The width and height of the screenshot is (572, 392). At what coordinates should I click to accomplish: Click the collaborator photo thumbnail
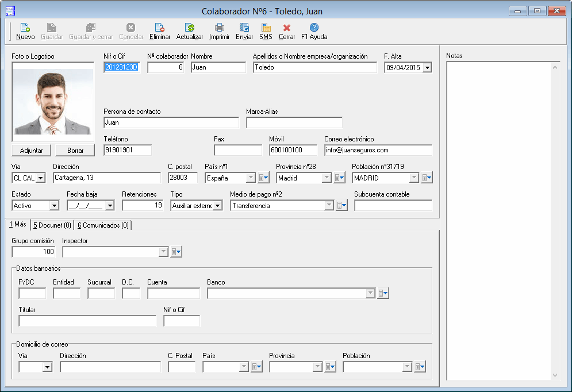click(x=53, y=102)
